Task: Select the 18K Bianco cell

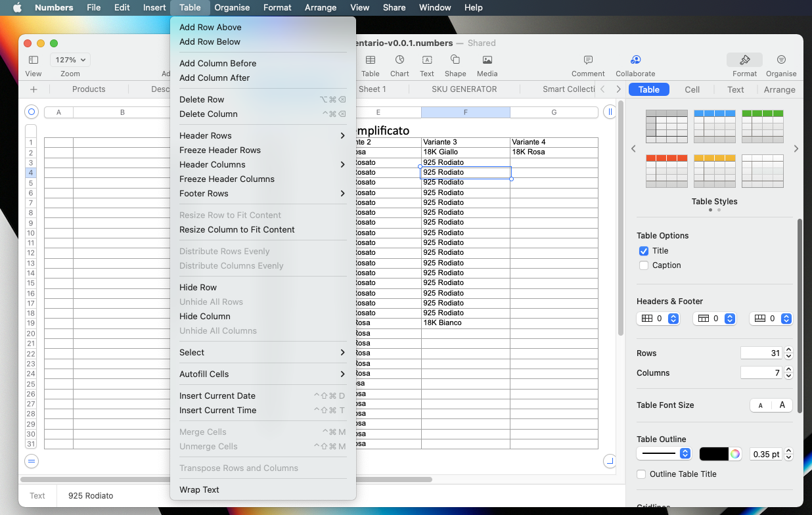Action: tap(466, 323)
